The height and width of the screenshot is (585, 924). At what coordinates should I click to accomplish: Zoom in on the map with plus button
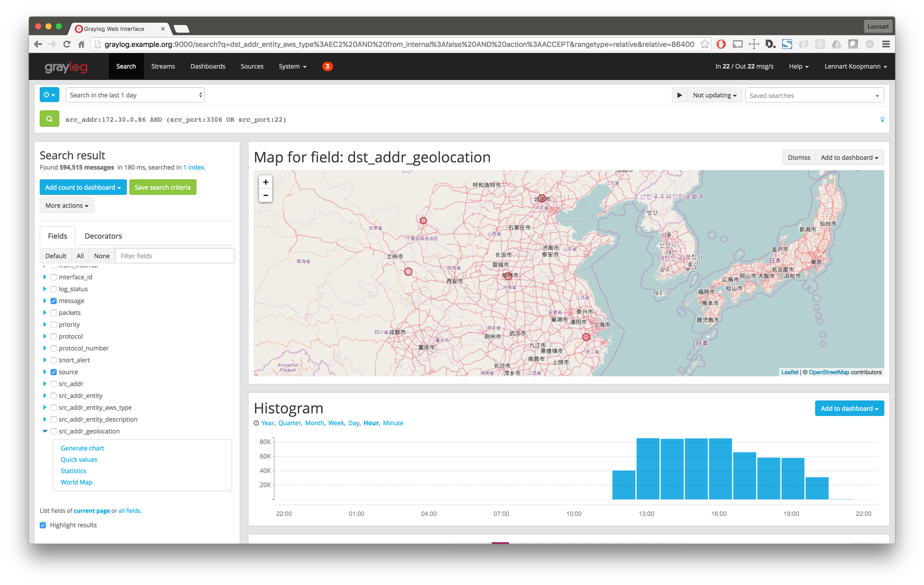[x=266, y=182]
